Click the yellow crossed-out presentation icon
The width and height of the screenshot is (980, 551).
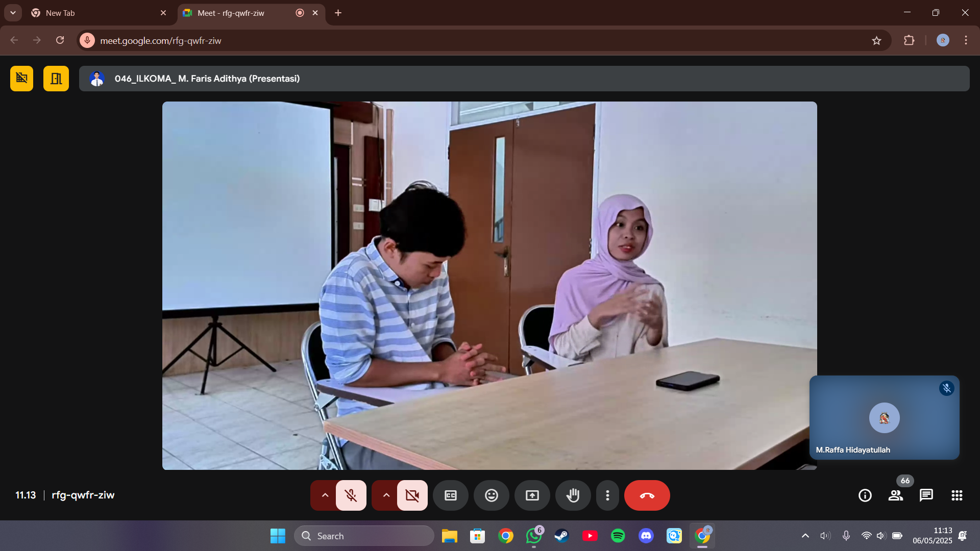tap(21, 79)
